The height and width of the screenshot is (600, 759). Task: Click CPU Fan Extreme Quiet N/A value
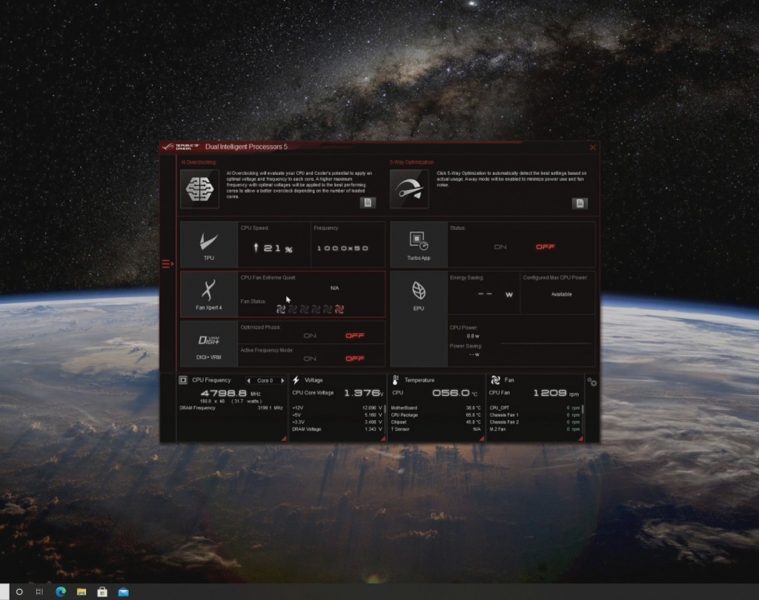point(334,288)
